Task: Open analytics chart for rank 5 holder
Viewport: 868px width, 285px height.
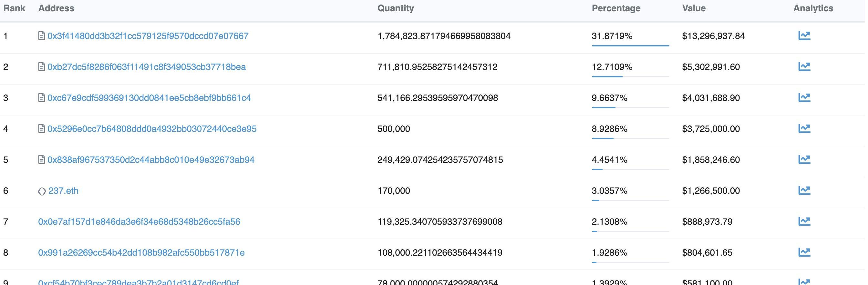Action: (x=804, y=160)
